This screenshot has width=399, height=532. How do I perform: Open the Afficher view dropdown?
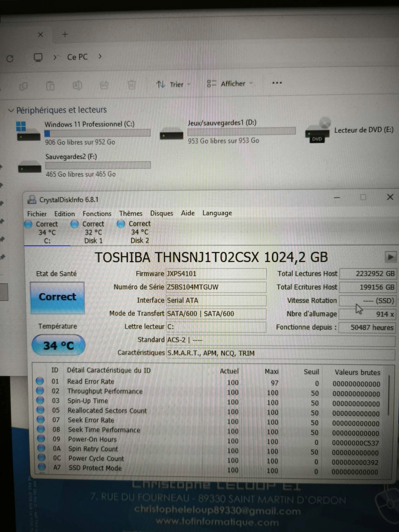click(x=230, y=84)
